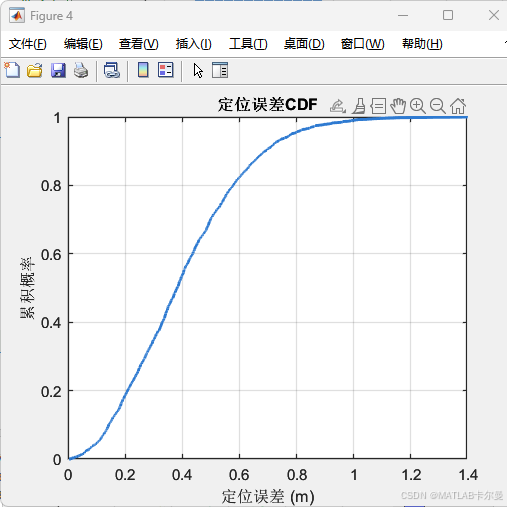
Task: Click the x-axis tick label 1.2
Action: pos(411,475)
